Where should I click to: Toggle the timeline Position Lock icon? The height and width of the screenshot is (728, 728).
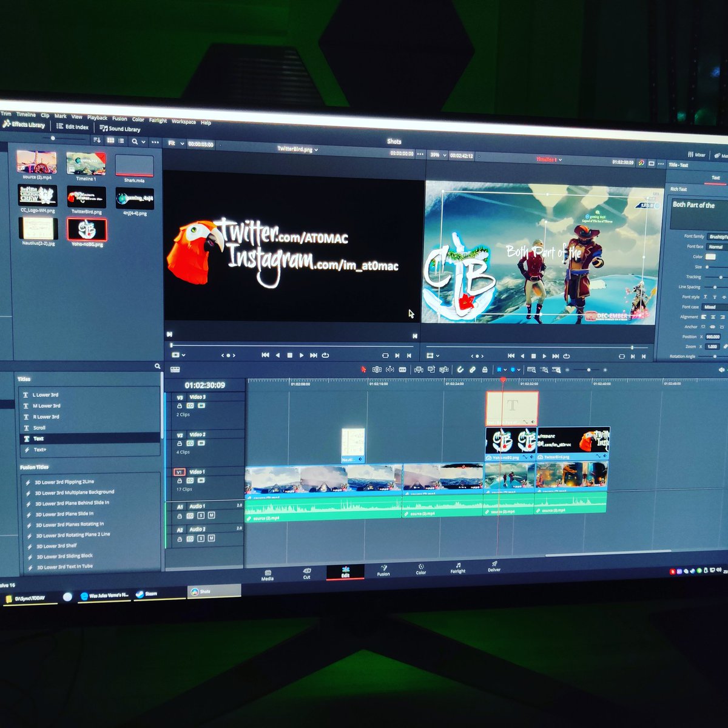click(x=484, y=369)
